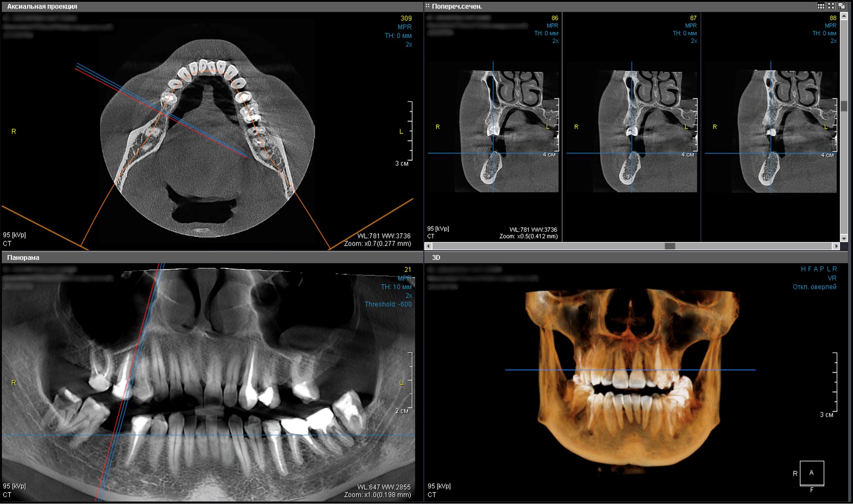Click the TH: 10 мм thickness value
The image size is (853, 504).
click(396, 287)
